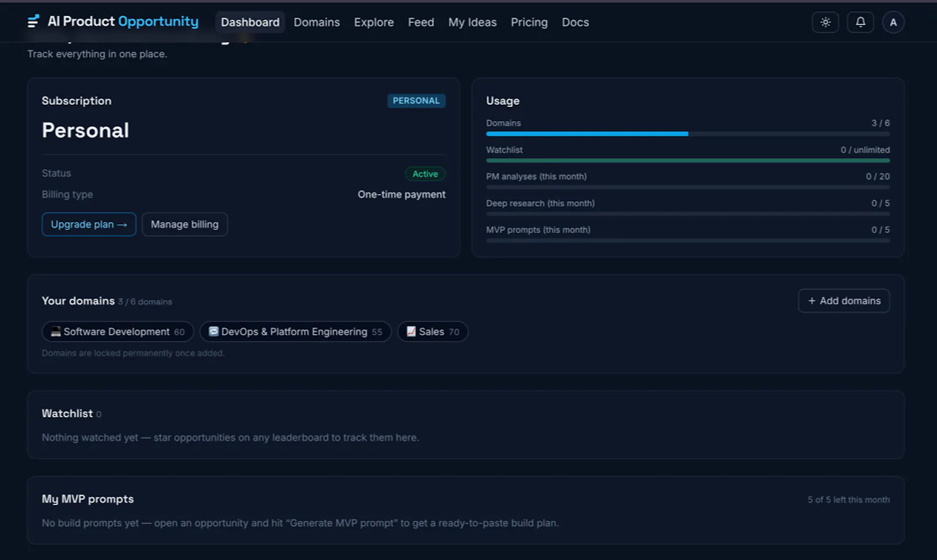The height and width of the screenshot is (560, 937).
Task: Switch to the Feed tab
Action: [421, 22]
